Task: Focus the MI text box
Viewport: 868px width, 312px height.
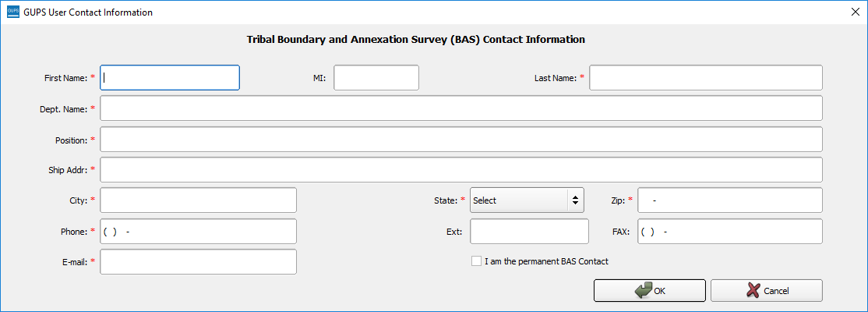Action: coord(376,78)
